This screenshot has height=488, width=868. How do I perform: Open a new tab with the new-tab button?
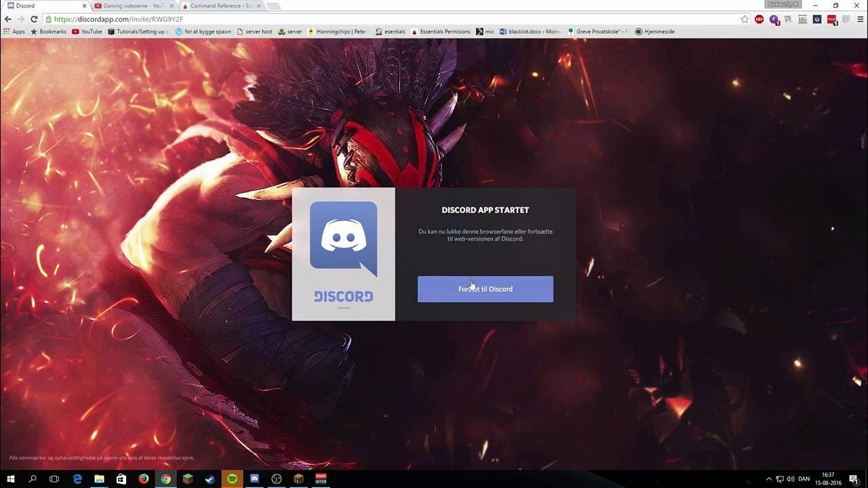tap(274, 6)
